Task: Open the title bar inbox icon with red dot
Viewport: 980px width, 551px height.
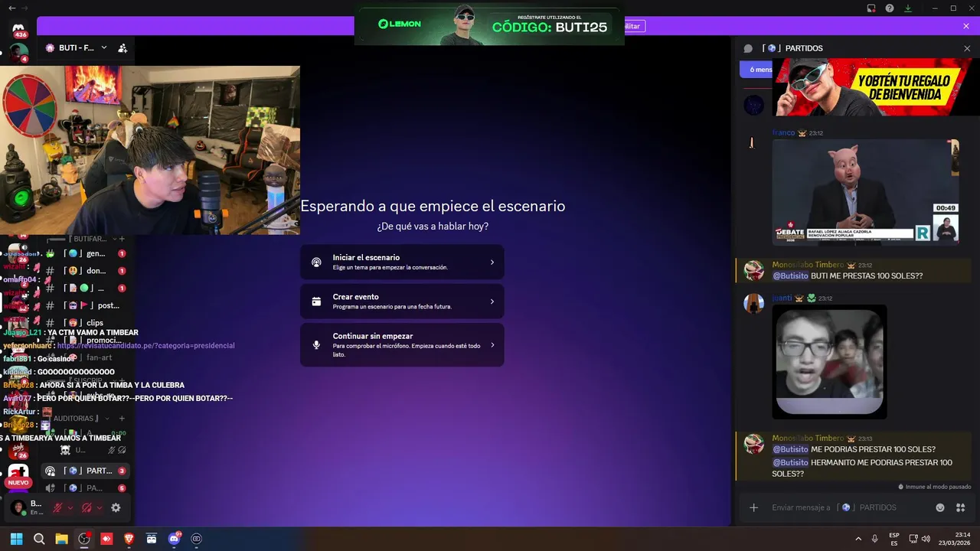Action: coord(871,8)
